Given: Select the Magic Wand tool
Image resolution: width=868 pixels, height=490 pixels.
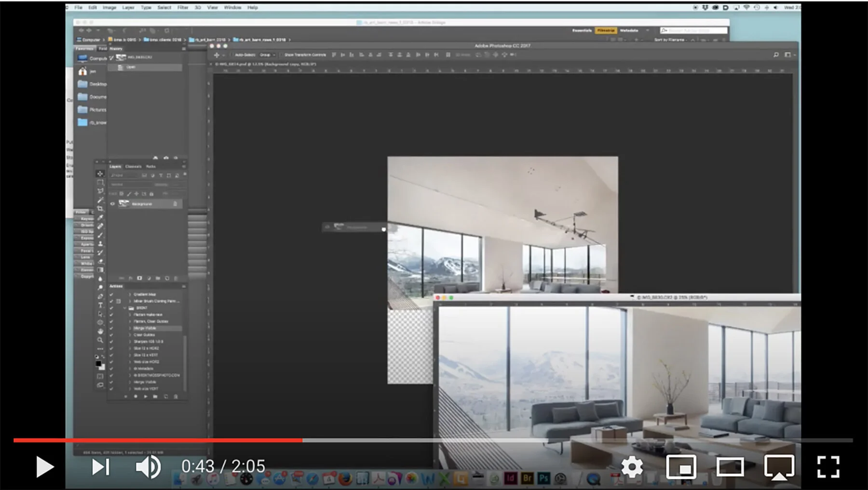Looking at the screenshot, I should click(x=100, y=200).
